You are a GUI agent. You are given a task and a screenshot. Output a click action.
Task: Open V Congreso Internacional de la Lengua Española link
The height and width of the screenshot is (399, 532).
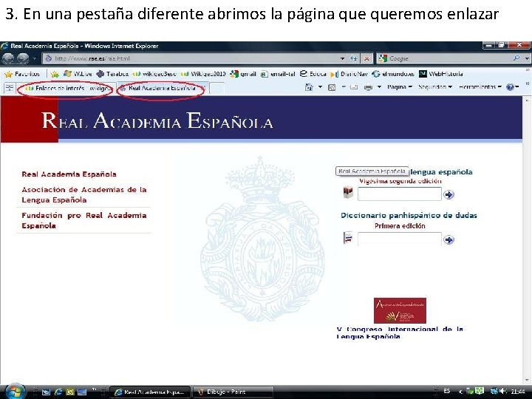pyautogui.click(x=400, y=332)
